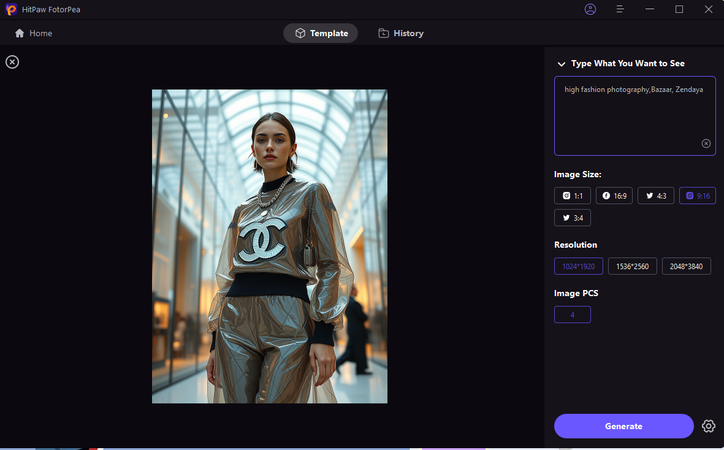Switch to the Template tab
Image resolution: width=724 pixels, height=450 pixels.
pyautogui.click(x=321, y=33)
